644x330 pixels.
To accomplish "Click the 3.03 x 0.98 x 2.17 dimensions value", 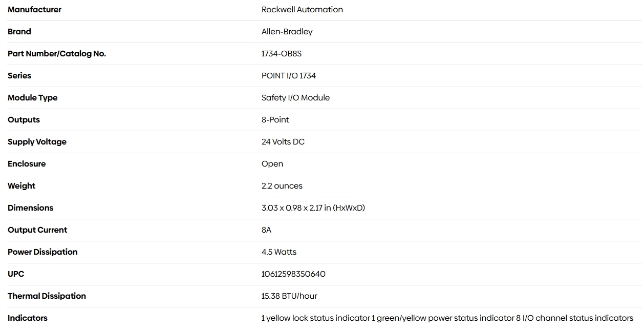I will tap(313, 208).
